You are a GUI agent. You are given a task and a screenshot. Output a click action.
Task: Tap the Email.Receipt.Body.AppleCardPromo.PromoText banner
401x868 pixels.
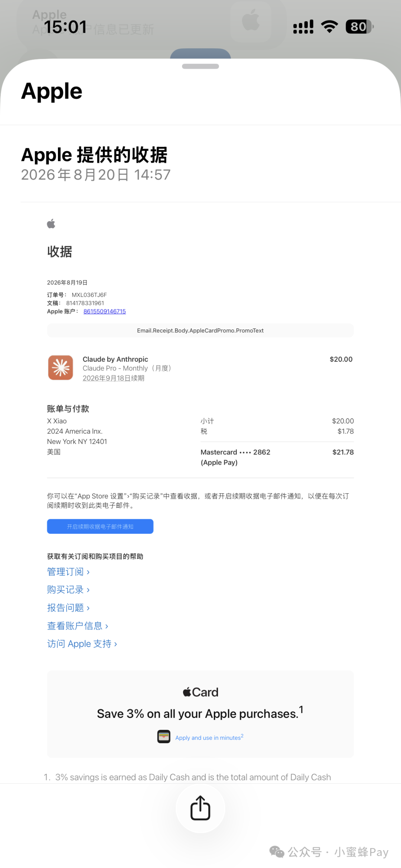click(200, 331)
